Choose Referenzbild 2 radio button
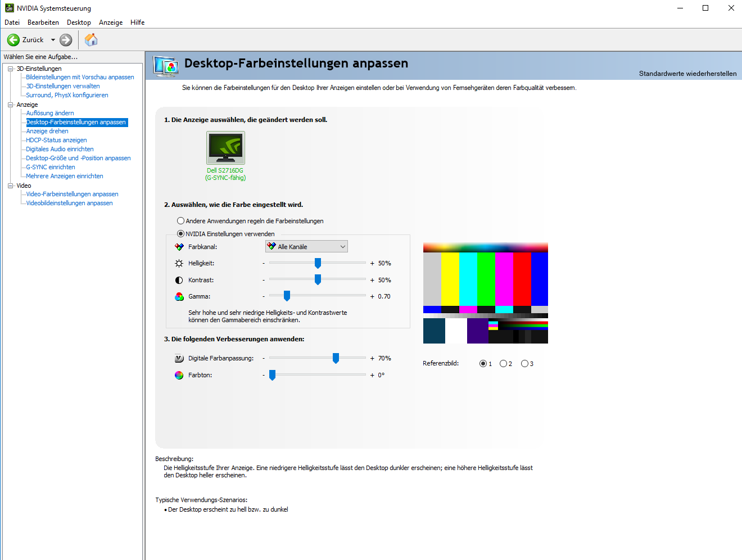Image resolution: width=742 pixels, height=560 pixels. pos(503,364)
